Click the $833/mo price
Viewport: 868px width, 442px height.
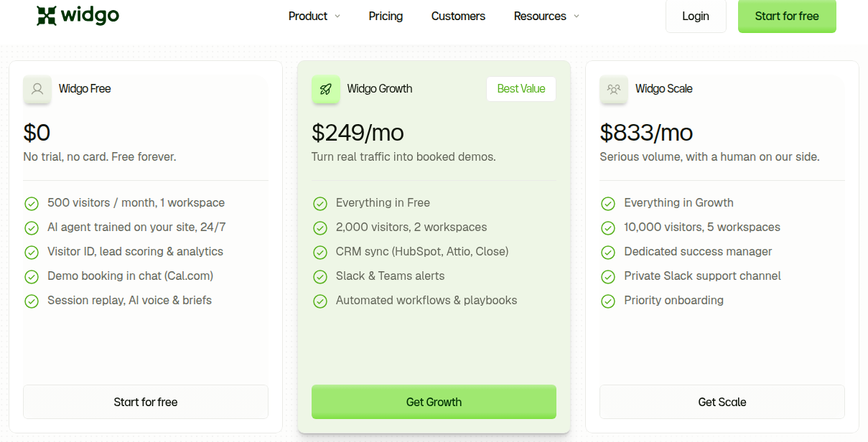coord(646,132)
